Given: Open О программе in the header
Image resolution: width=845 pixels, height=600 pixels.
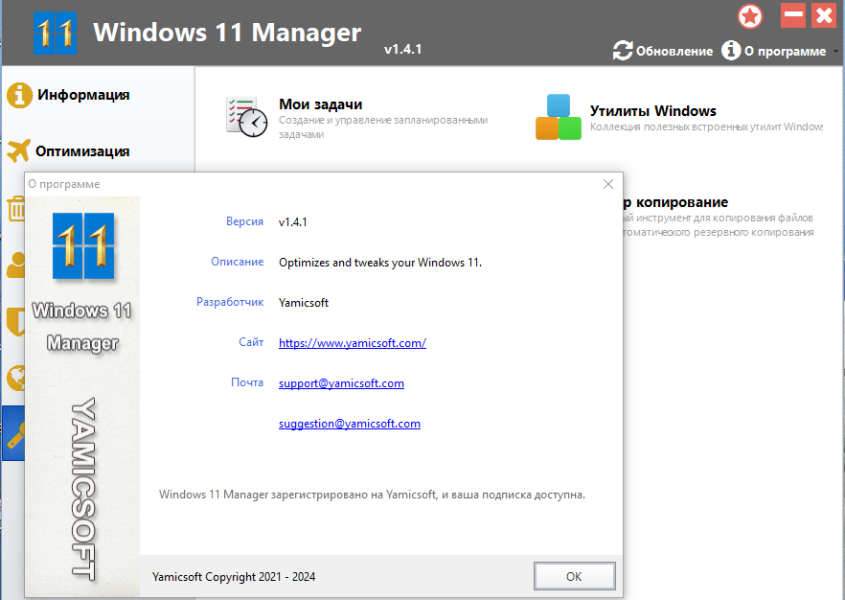Looking at the screenshot, I should tap(774, 51).
